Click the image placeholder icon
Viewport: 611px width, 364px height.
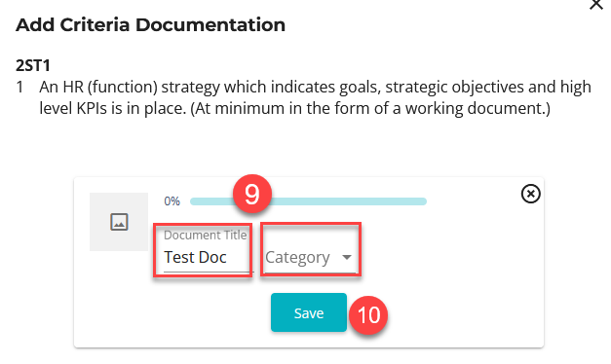click(x=119, y=222)
